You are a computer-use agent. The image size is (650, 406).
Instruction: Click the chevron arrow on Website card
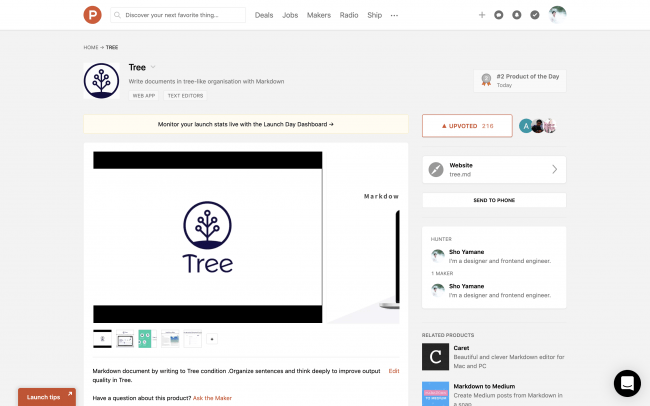[x=555, y=169]
